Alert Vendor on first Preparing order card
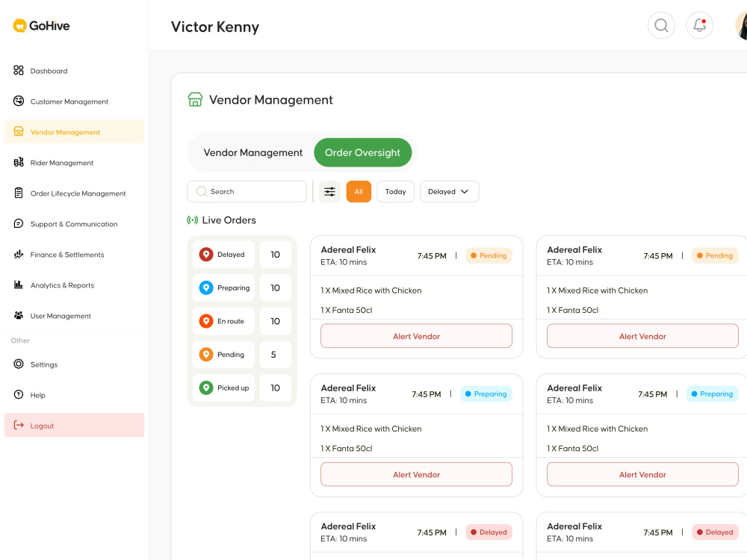Screen dimensions: 747x560 416,474
